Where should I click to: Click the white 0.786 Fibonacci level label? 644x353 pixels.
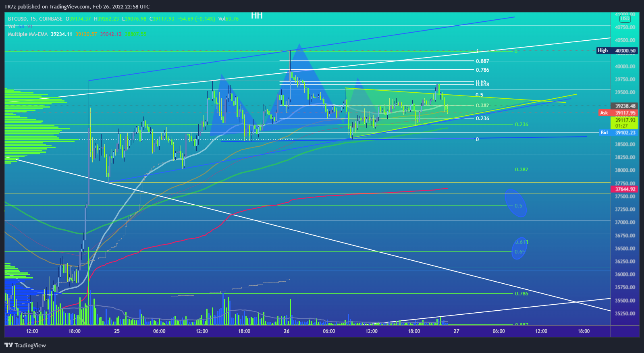coord(482,70)
